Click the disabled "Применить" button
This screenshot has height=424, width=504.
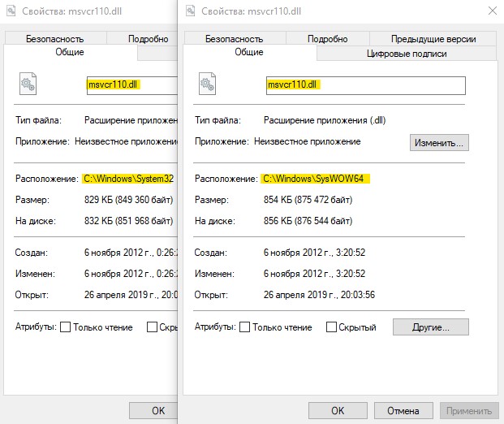coord(469,410)
